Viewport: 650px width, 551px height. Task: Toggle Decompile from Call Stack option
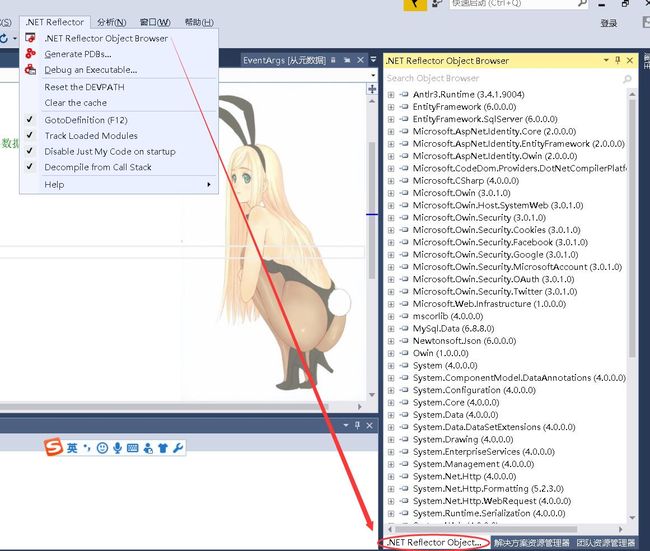point(98,167)
